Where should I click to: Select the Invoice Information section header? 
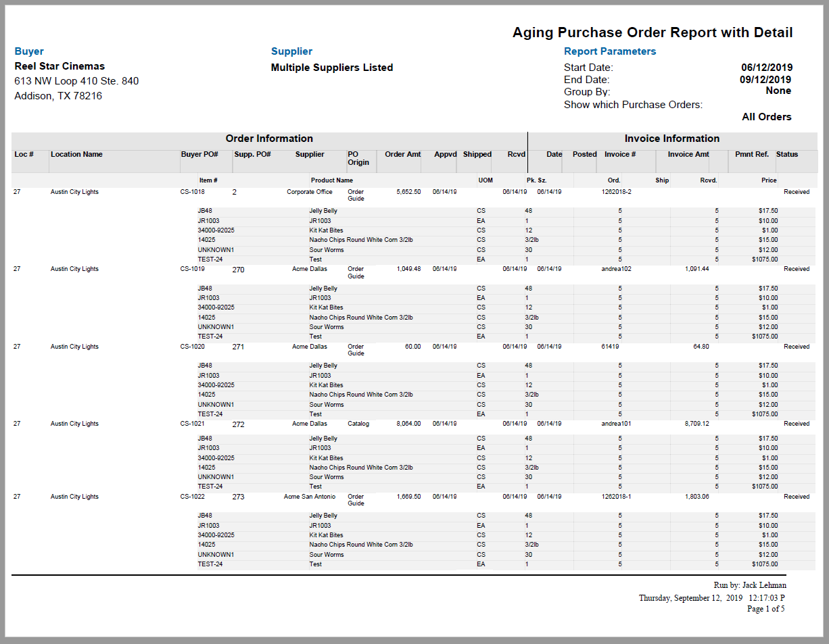(672, 138)
